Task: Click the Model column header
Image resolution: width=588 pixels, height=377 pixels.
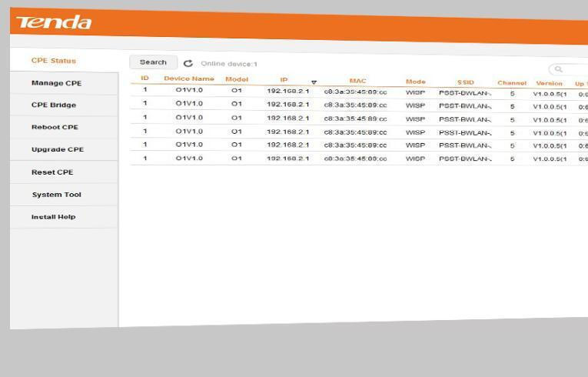Action: click(237, 80)
